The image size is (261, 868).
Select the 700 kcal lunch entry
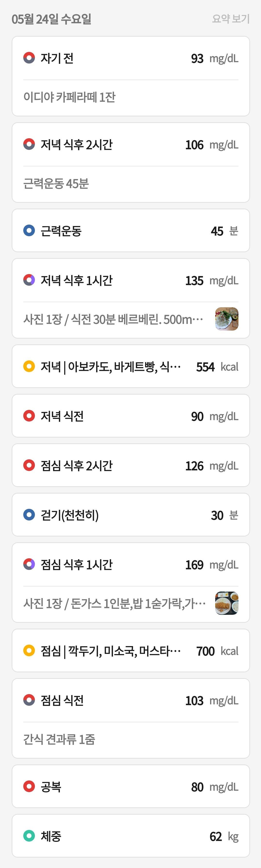pos(131,650)
